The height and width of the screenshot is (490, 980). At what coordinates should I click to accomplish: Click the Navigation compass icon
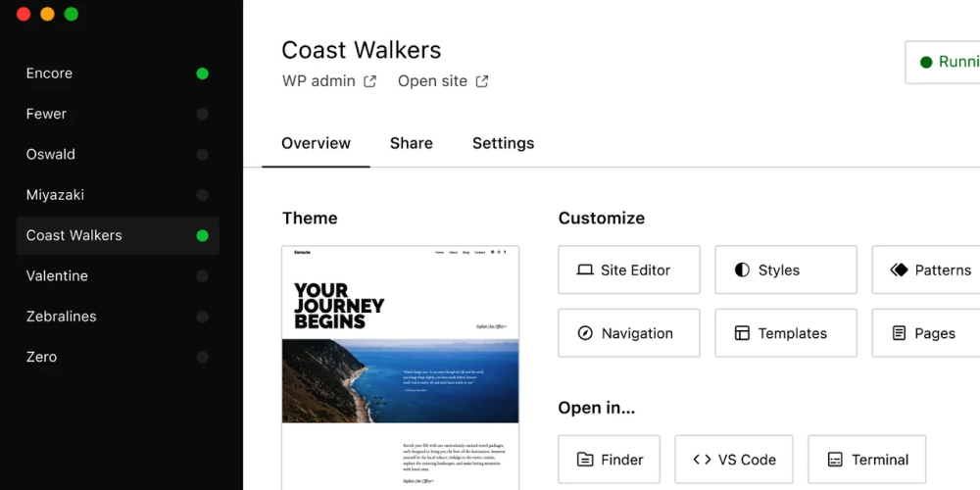(585, 333)
